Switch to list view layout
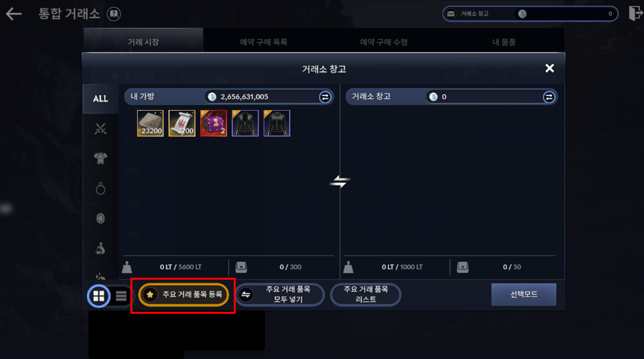This screenshot has width=644, height=359. point(121,296)
